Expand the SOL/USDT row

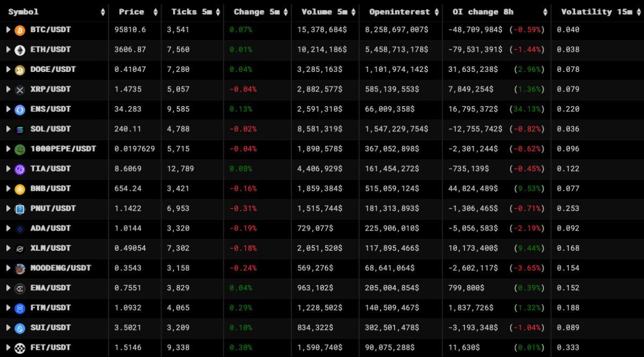point(8,129)
